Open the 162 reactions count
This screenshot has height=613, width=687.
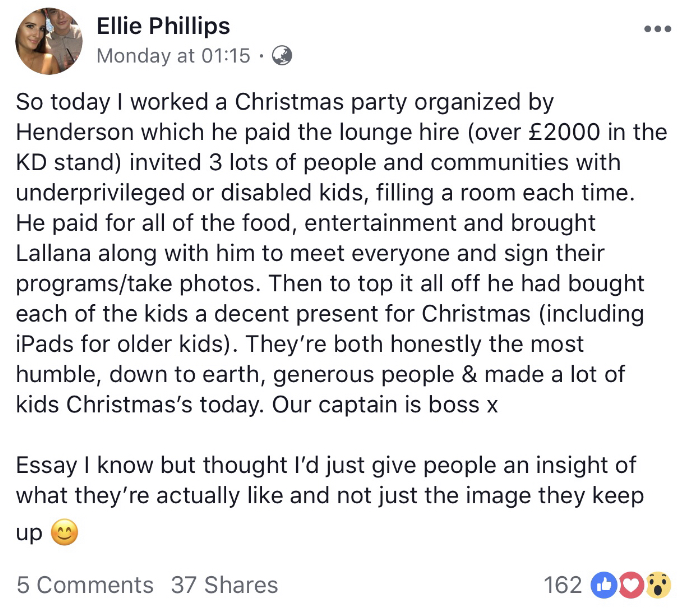[x=563, y=585]
